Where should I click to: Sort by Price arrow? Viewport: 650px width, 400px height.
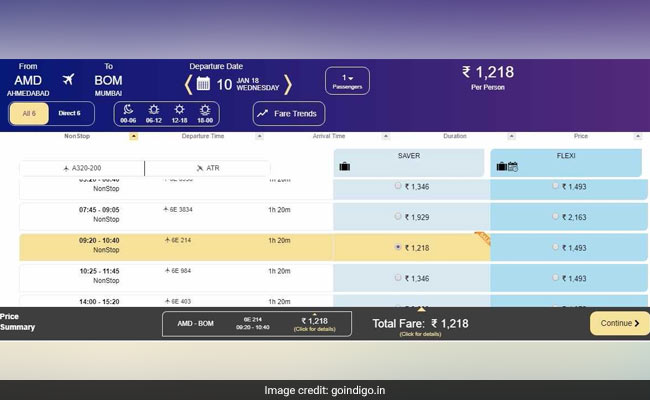638,136
